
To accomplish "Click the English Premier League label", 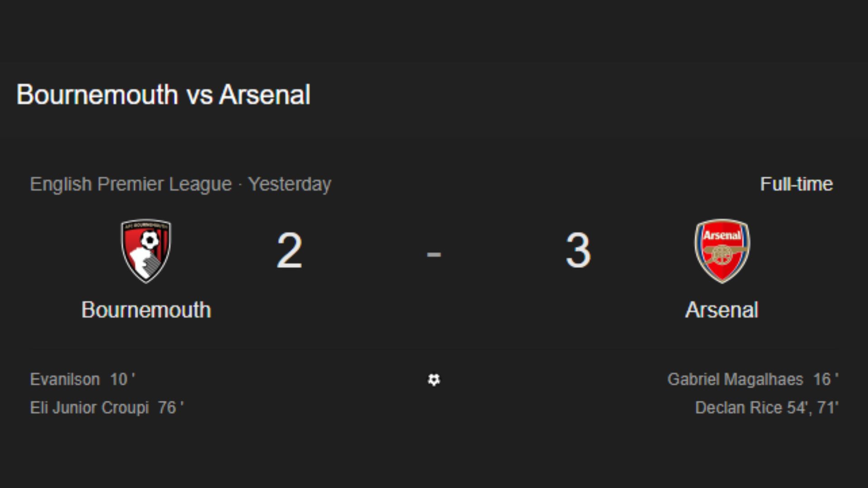I will [131, 184].
